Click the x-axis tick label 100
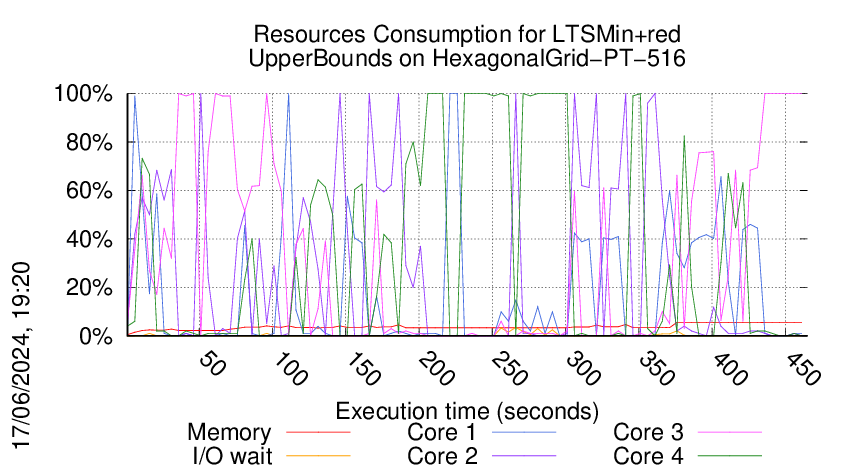 click(290, 369)
